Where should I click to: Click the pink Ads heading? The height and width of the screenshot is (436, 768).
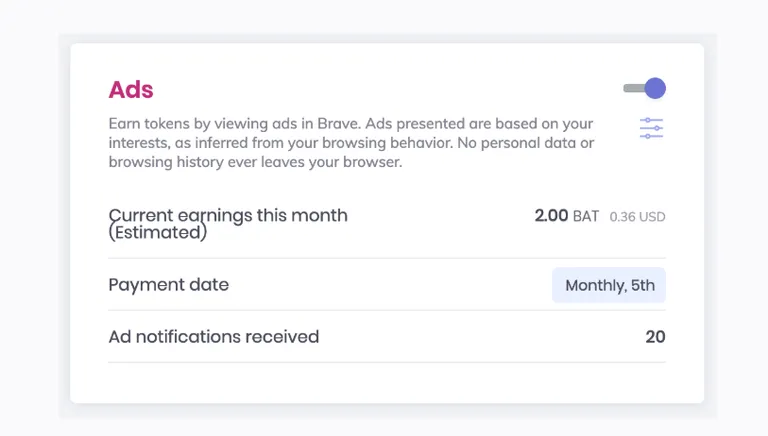click(x=131, y=90)
